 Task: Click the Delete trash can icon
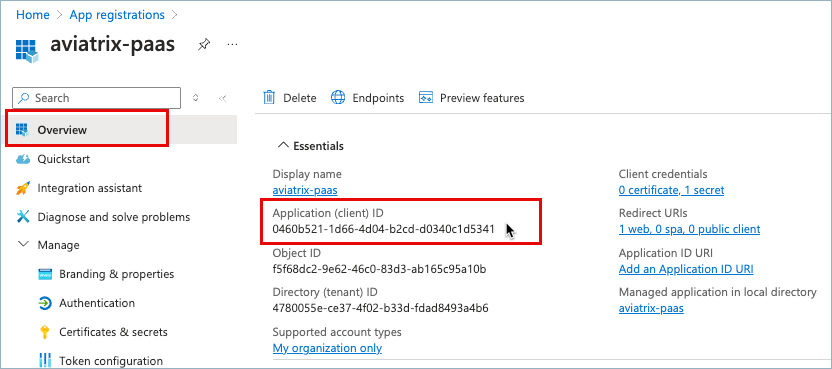[270, 98]
